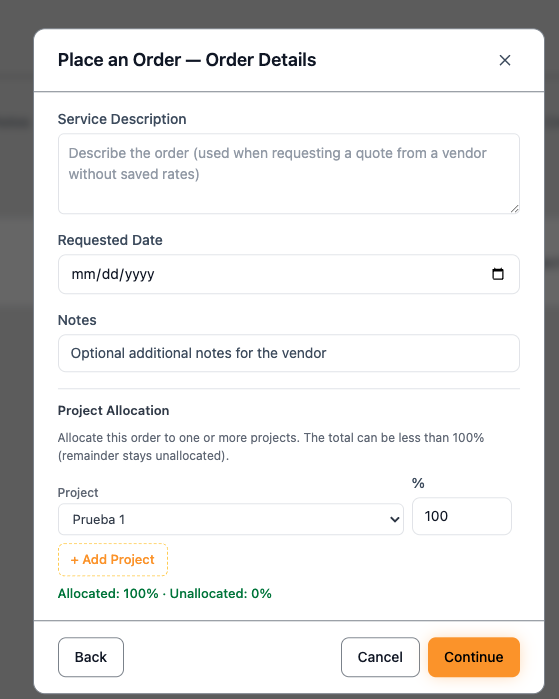Open the calendar picker icon for Requested Date
The image size is (559, 699).
(497, 274)
